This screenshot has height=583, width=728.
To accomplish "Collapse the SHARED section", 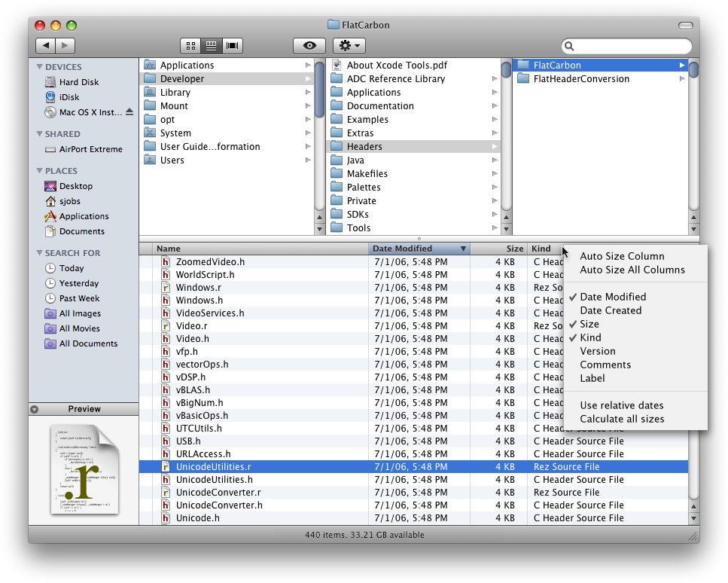I will (39, 134).
